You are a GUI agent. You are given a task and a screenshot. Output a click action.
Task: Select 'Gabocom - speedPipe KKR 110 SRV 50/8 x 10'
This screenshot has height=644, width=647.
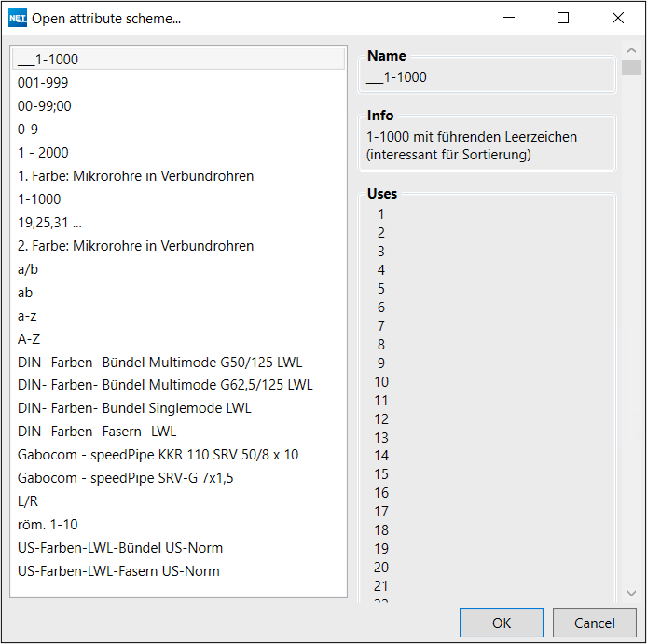(x=179, y=455)
